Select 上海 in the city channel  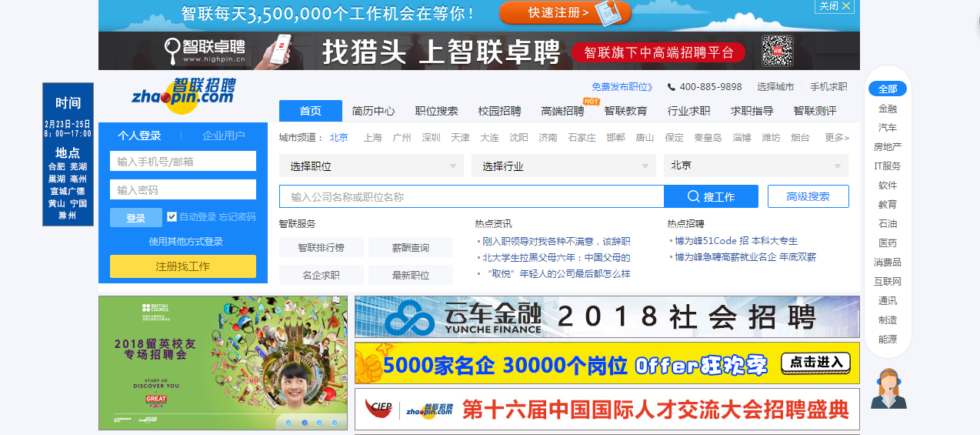(373, 138)
